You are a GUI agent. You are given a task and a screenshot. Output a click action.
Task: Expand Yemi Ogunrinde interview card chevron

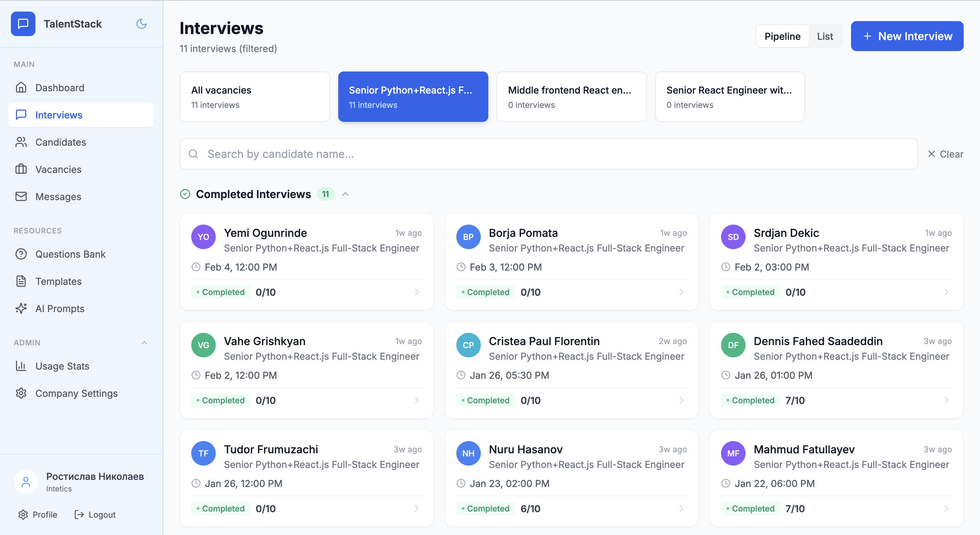click(416, 292)
